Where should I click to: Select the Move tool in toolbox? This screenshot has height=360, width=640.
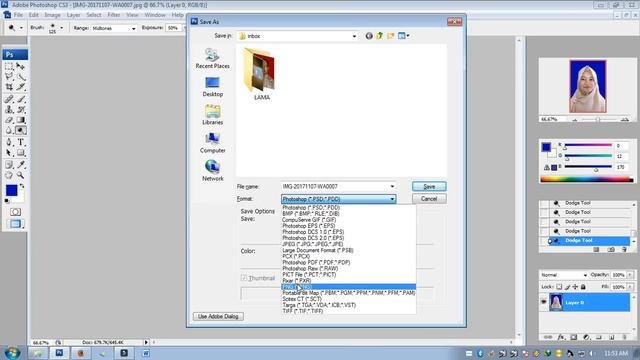coord(20,66)
